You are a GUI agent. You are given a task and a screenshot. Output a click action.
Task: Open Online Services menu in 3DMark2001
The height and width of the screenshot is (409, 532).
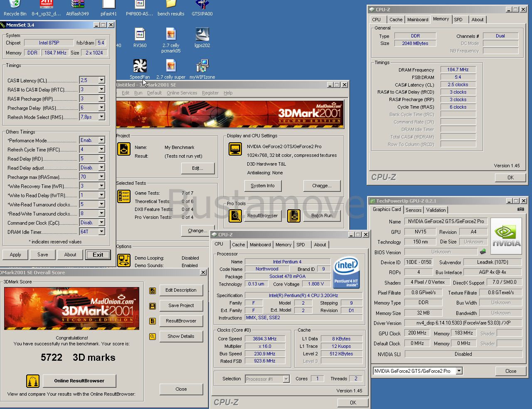pos(182,93)
